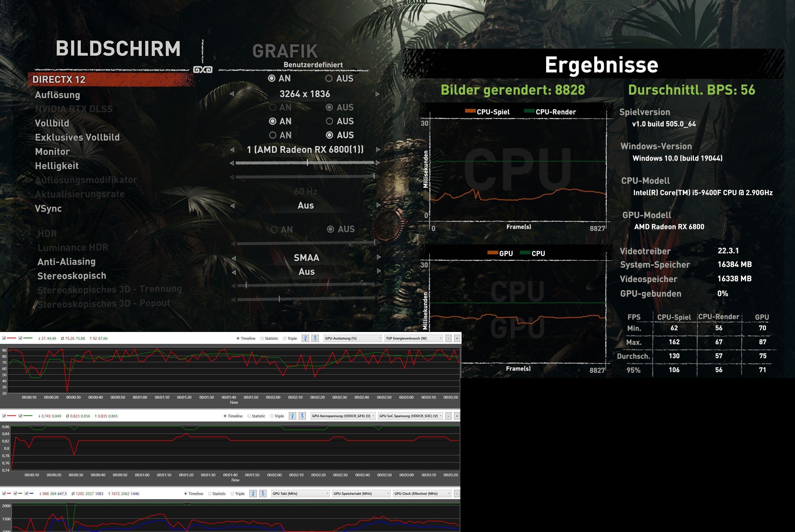Open the GPU Clock (Effective) [MHz] dropdown
This screenshot has height=532, width=795.
422,494
